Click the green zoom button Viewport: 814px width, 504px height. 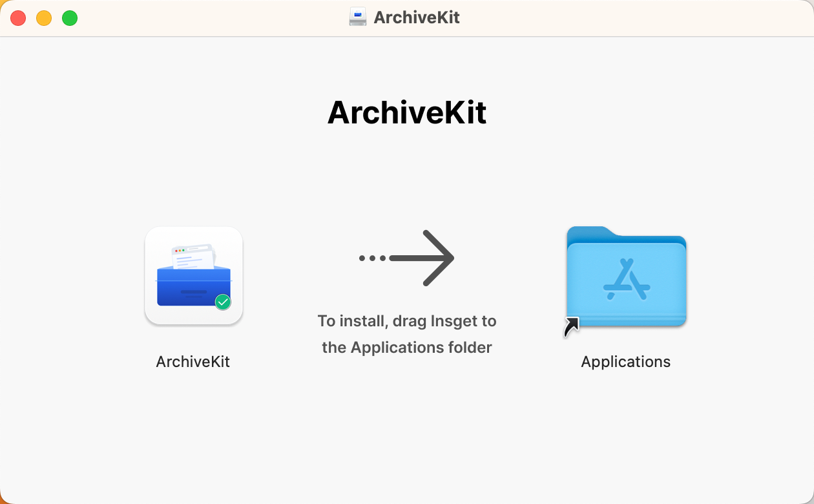click(70, 18)
